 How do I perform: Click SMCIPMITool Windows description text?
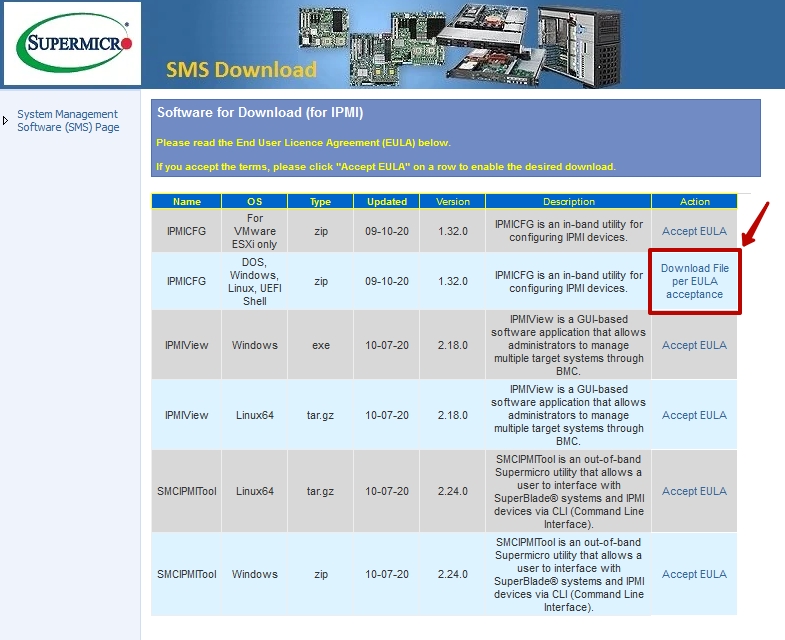click(x=568, y=574)
